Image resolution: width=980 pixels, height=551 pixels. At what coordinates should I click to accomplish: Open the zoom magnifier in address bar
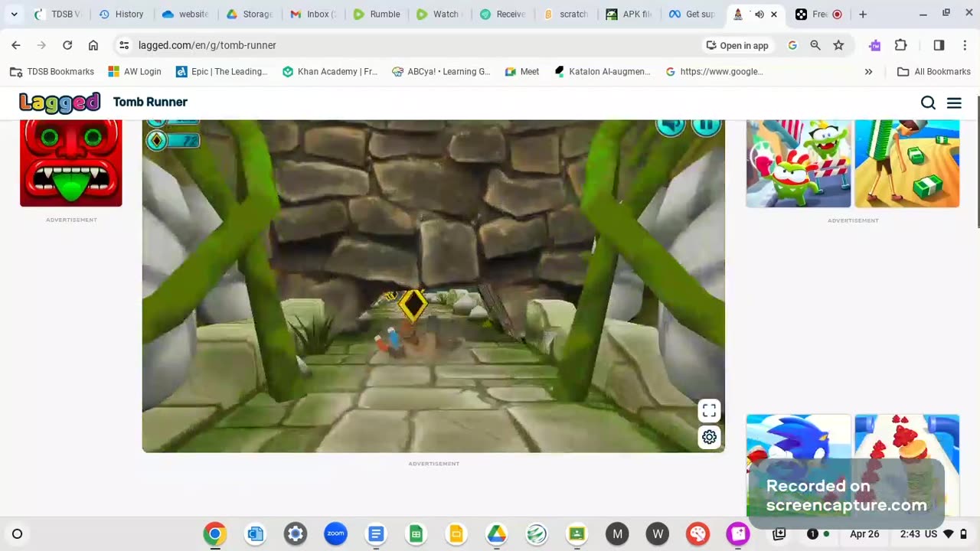tap(815, 45)
